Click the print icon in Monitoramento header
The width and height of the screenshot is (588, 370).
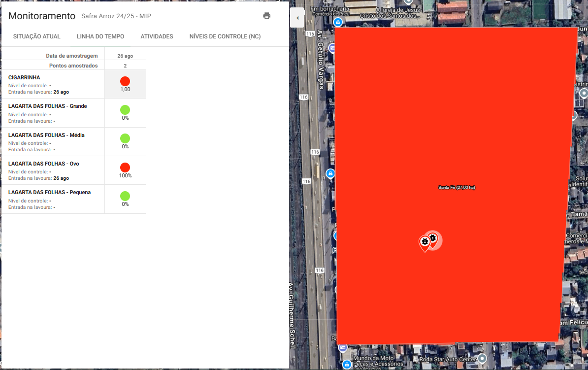(266, 16)
